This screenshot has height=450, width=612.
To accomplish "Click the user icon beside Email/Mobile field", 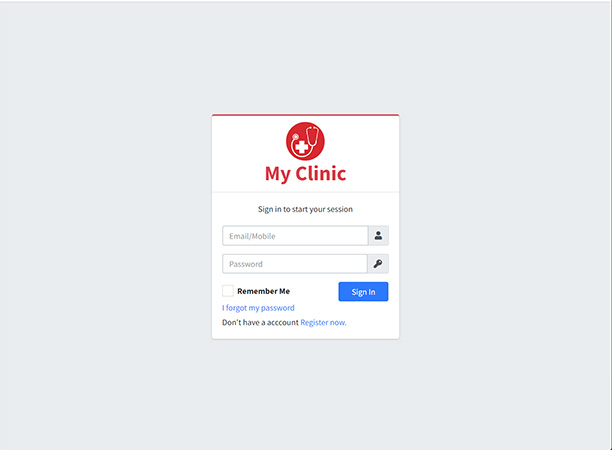I will (378, 236).
